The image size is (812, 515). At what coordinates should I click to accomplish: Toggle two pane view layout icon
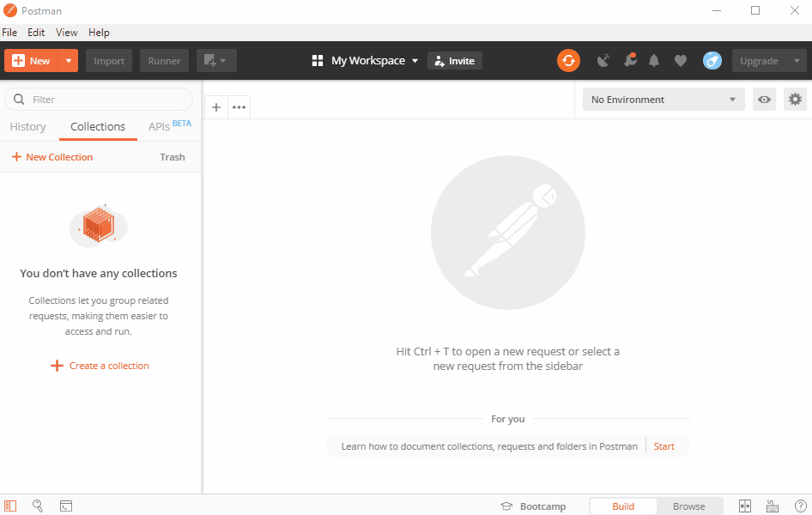pyautogui.click(x=745, y=506)
